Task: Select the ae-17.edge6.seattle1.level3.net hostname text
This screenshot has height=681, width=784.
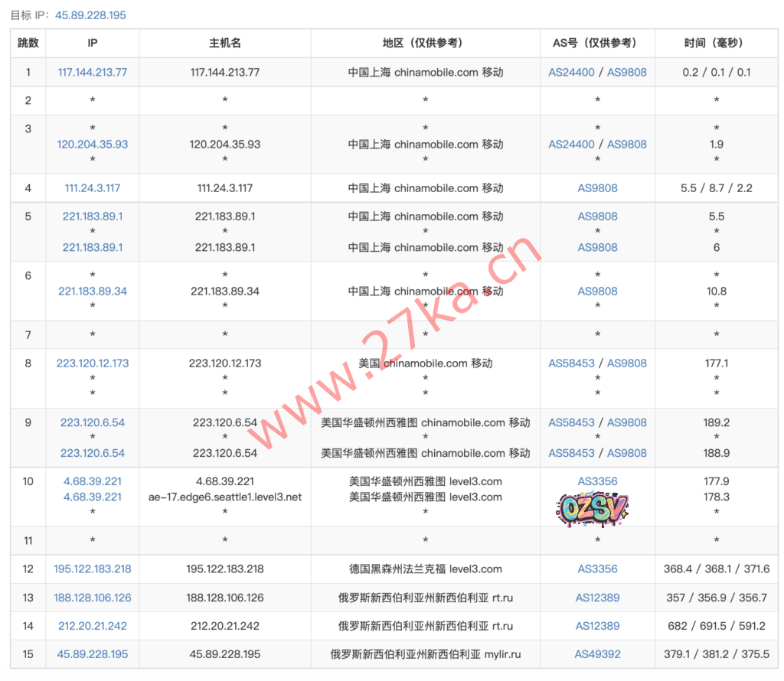Action: pyautogui.click(x=225, y=497)
